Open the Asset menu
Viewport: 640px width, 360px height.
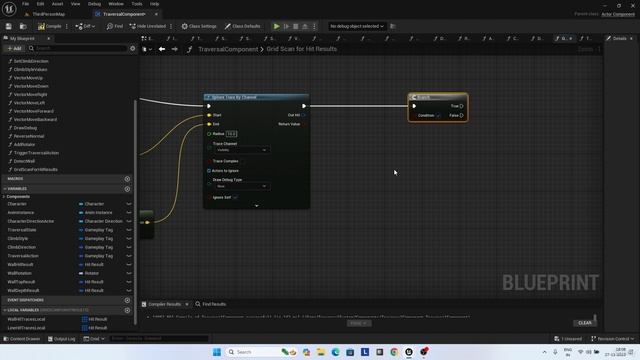57,4
